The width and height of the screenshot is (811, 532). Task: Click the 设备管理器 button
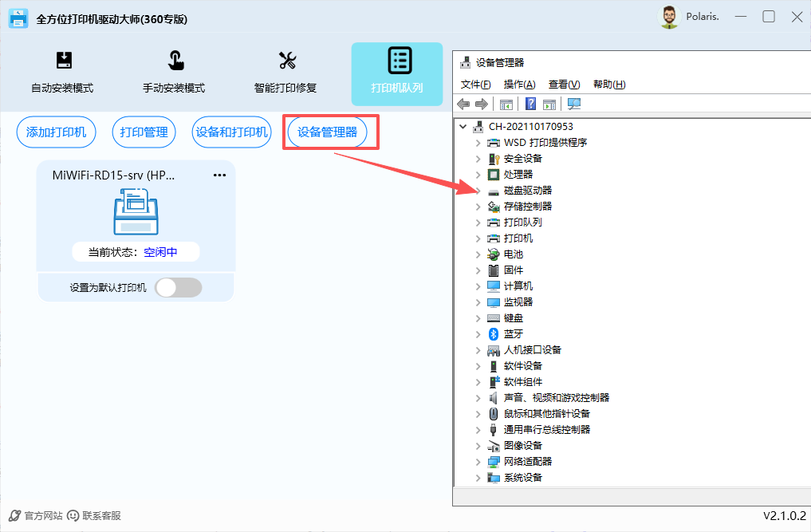point(328,132)
